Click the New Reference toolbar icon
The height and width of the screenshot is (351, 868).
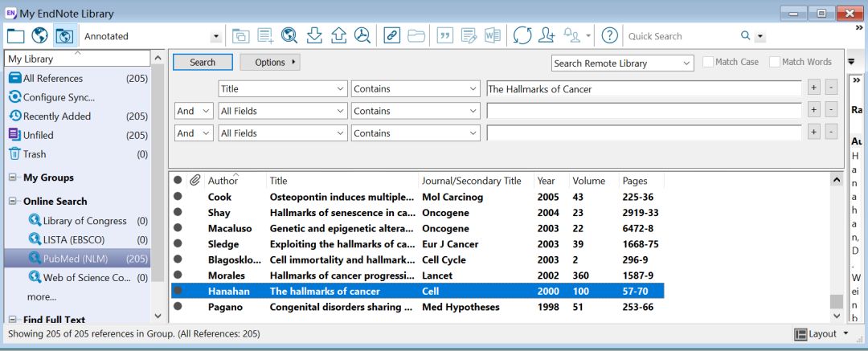click(x=266, y=36)
